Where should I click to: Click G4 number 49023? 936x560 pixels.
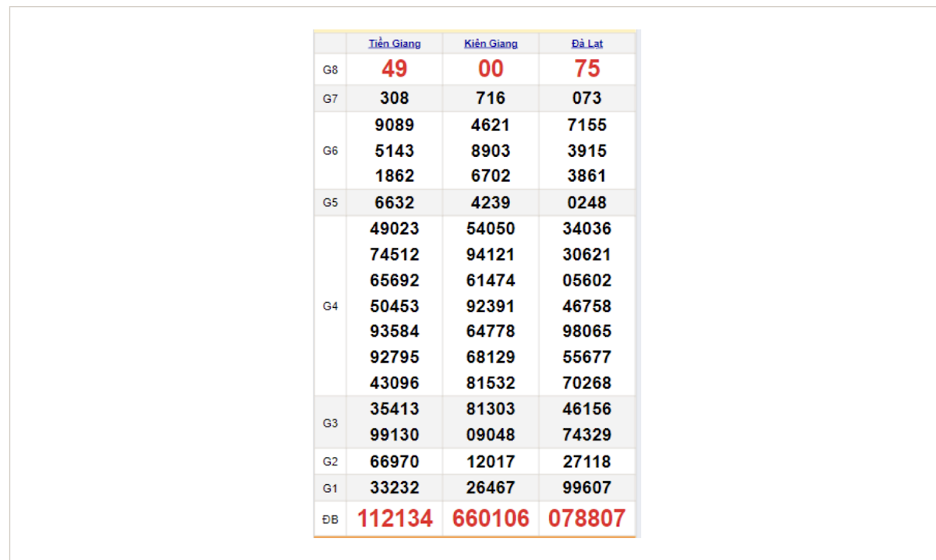(x=395, y=229)
